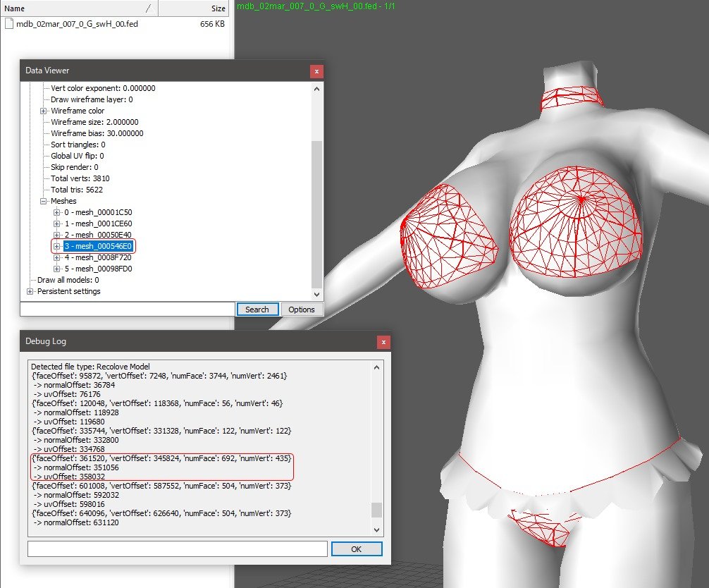The image size is (709, 588).
Task: Click log line with faceOffset 361520
Action: click(161, 458)
